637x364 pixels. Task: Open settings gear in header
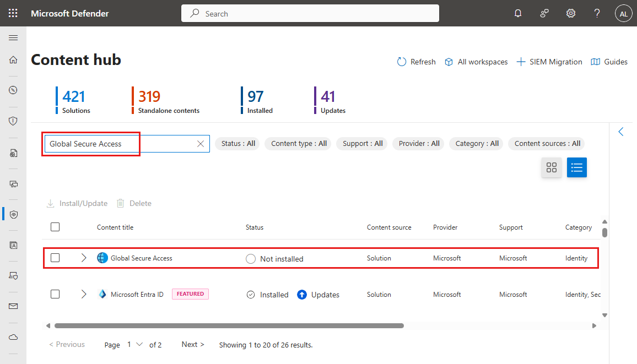tap(570, 13)
